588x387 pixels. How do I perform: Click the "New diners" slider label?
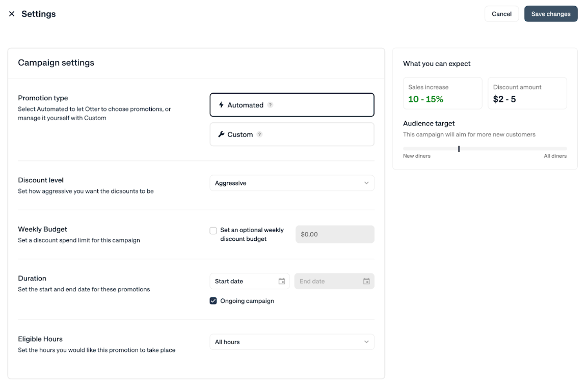point(417,156)
